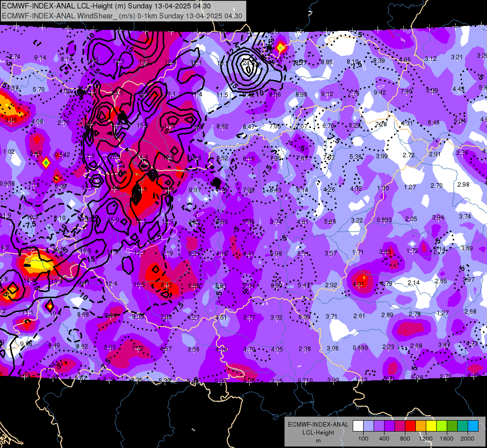Click the wind shear value '2.92'
487x448 pixels.
point(331,285)
